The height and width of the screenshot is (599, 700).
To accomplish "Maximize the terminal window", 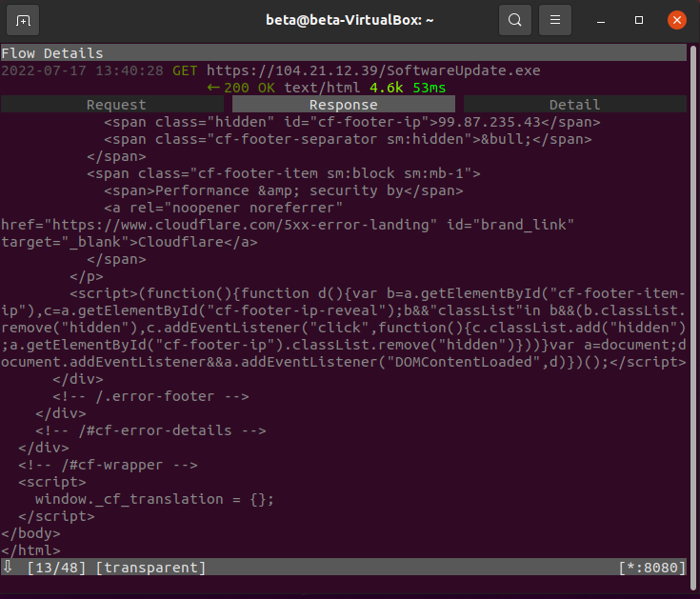I will [639, 20].
